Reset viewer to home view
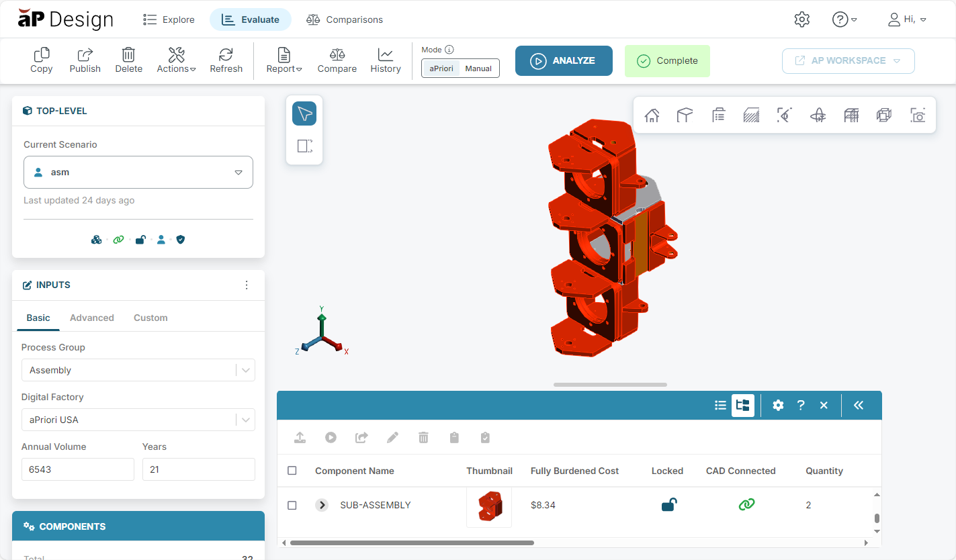Viewport: 956px width, 560px height. [652, 115]
